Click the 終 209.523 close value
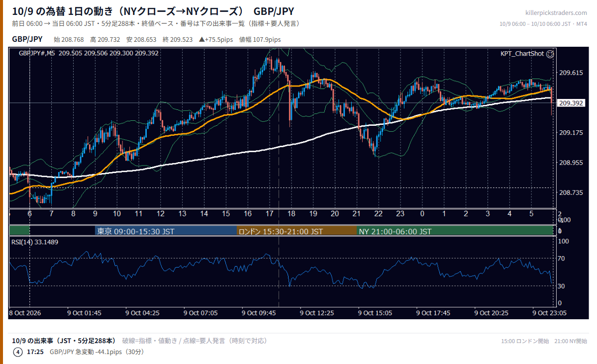The image size is (597, 364). tap(178, 39)
